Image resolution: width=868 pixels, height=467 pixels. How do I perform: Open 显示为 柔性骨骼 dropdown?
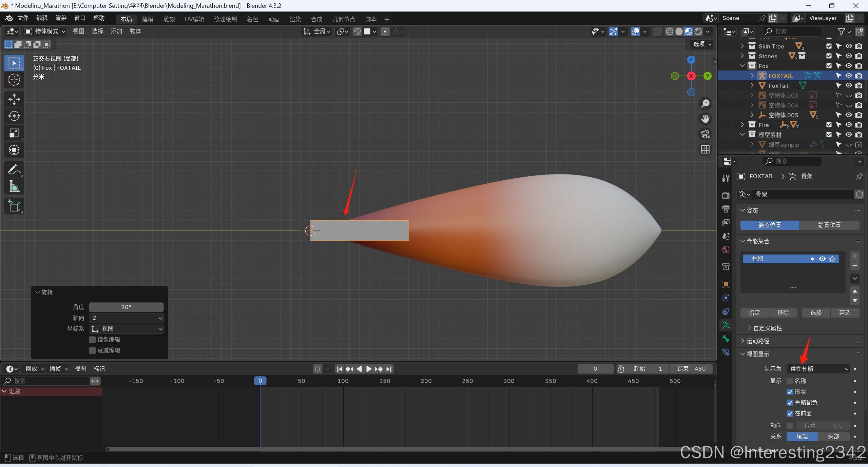click(817, 369)
